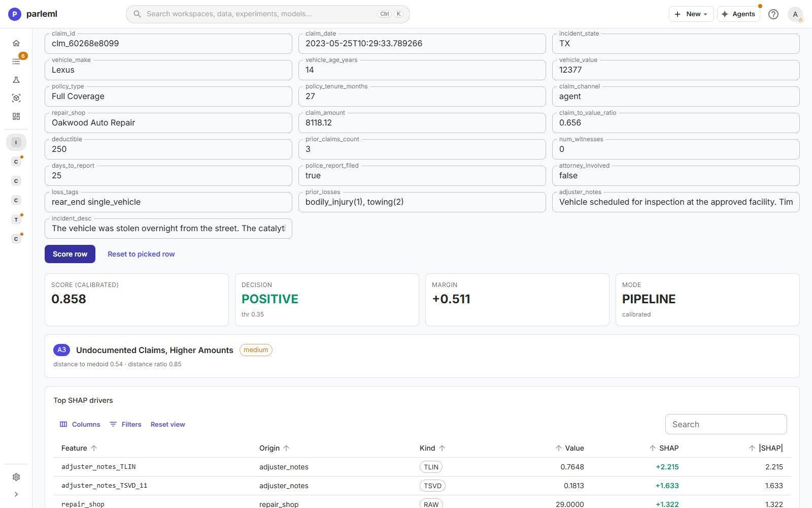Edit the vehicle_make field
The image size is (812, 508).
point(168,70)
